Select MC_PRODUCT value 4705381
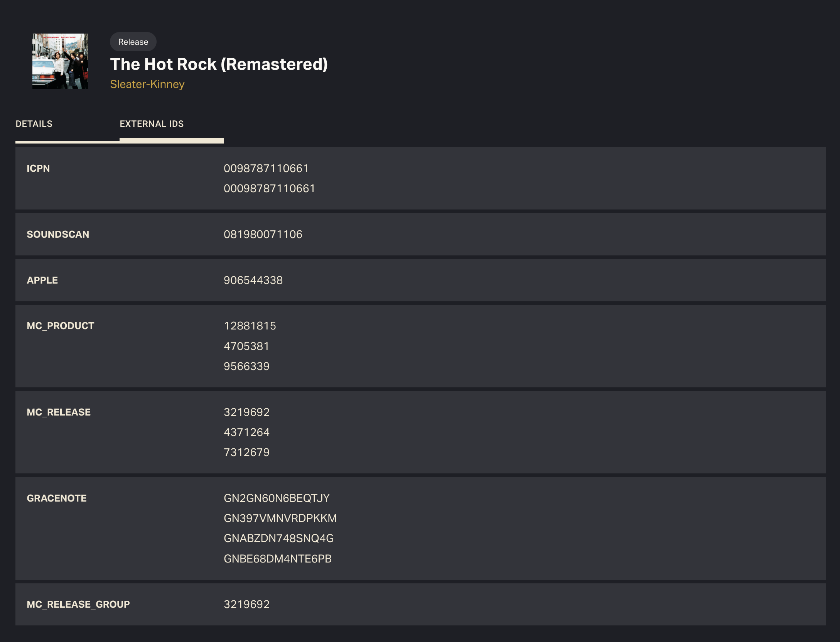This screenshot has height=642, width=840. point(246,346)
